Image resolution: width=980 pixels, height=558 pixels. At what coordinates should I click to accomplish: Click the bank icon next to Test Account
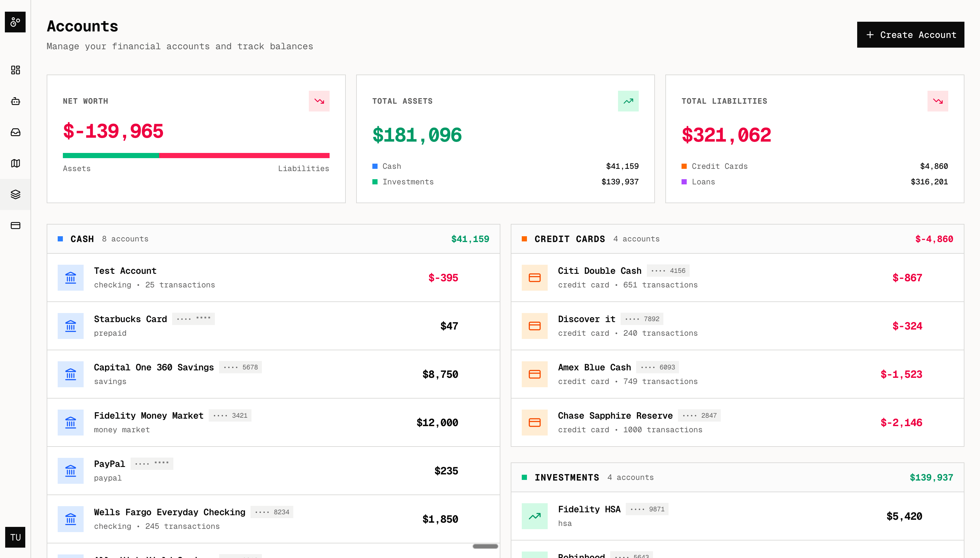(71, 277)
